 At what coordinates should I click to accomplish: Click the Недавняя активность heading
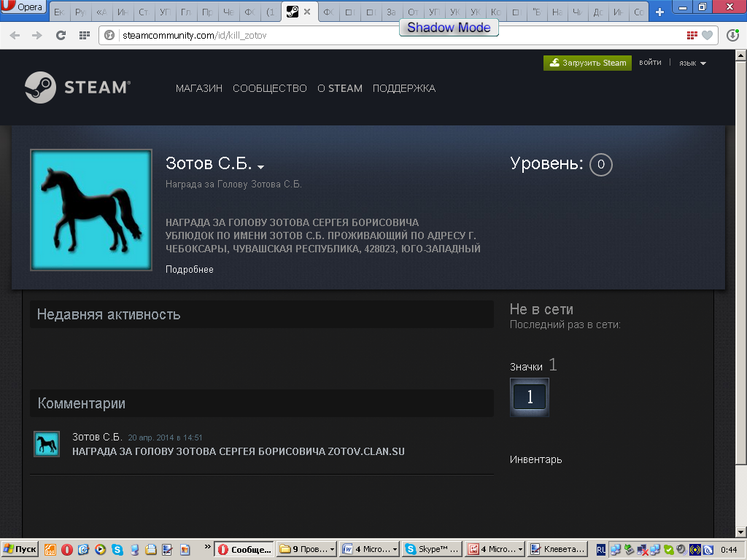pyautogui.click(x=109, y=314)
